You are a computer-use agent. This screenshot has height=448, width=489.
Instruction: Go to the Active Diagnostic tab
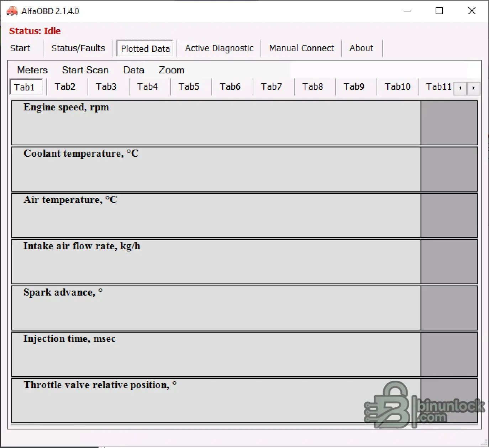click(219, 48)
